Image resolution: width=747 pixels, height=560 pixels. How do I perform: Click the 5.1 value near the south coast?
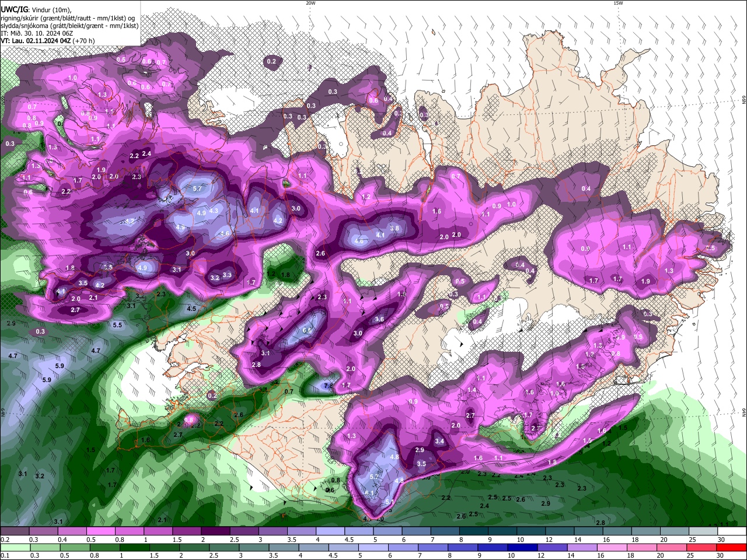390,502
